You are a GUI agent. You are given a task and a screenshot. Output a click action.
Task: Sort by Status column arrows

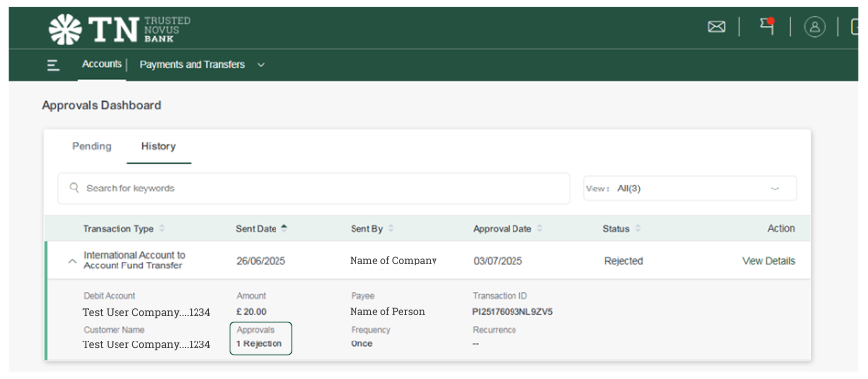click(x=638, y=229)
